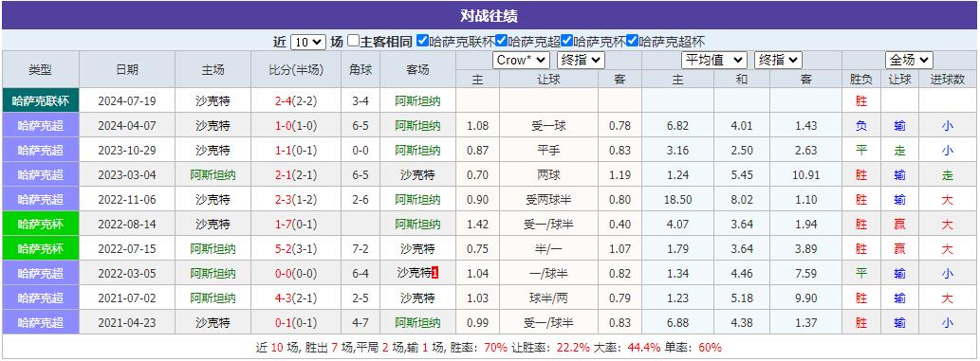
Task: Open the 終指 dropdown beside Crow*
Action: coord(581,60)
